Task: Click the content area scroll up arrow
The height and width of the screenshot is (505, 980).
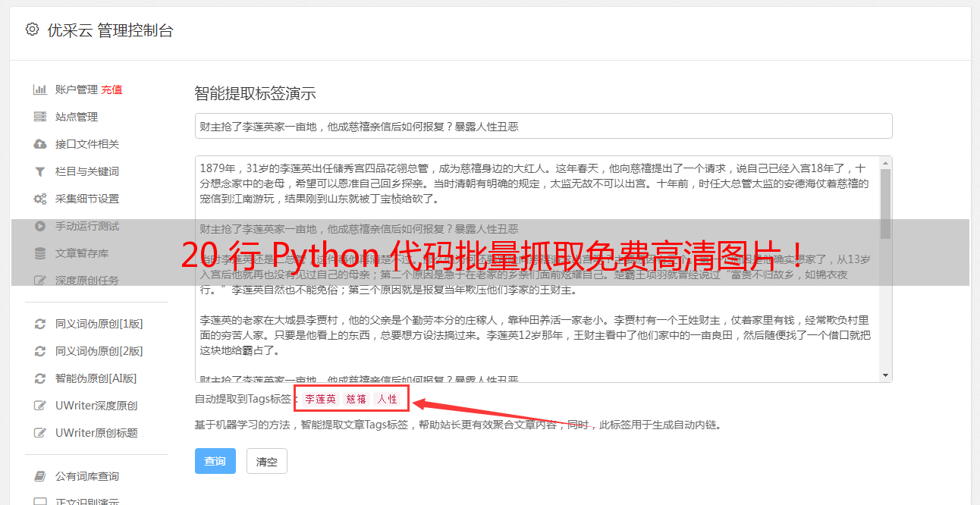Action: coord(885,162)
